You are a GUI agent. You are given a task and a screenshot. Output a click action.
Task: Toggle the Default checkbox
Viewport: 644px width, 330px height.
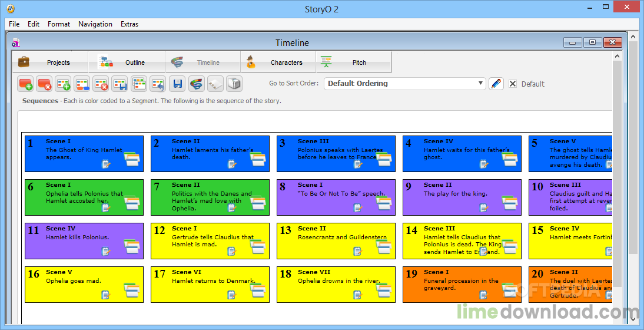[x=513, y=84]
